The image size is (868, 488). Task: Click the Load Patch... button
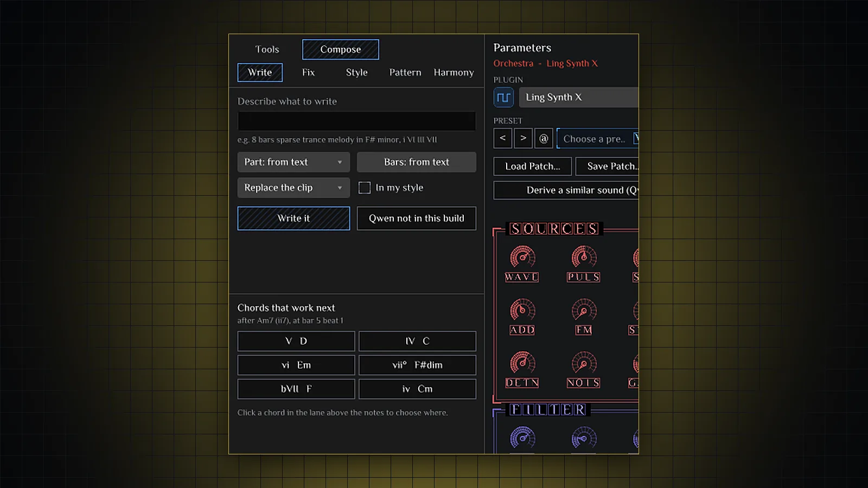click(x=533, y=166)
